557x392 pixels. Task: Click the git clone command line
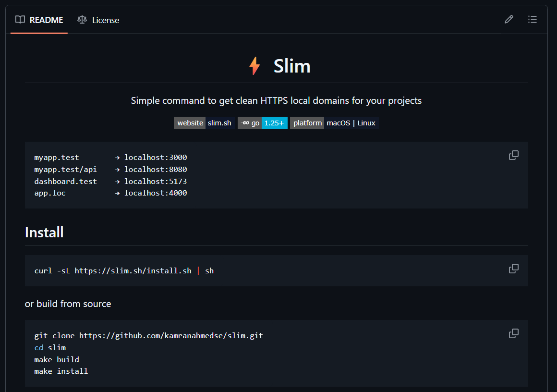click(x=148, y=335)
